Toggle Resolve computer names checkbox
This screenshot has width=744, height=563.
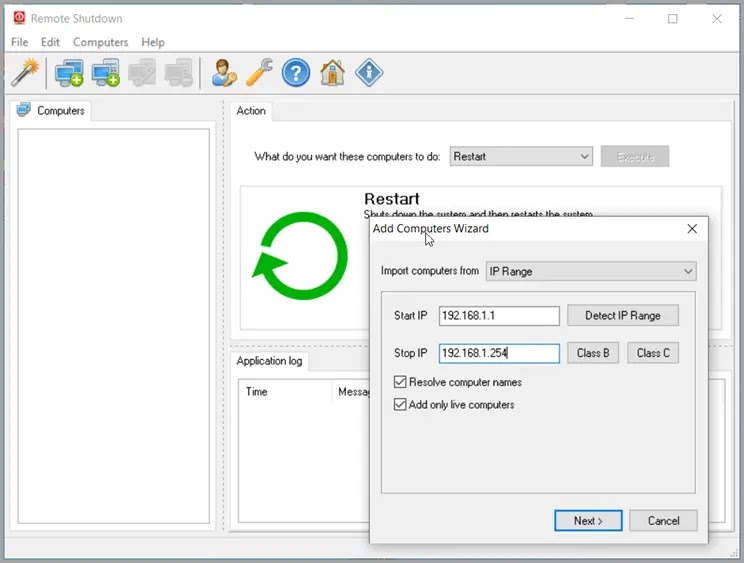click(400, 382)
